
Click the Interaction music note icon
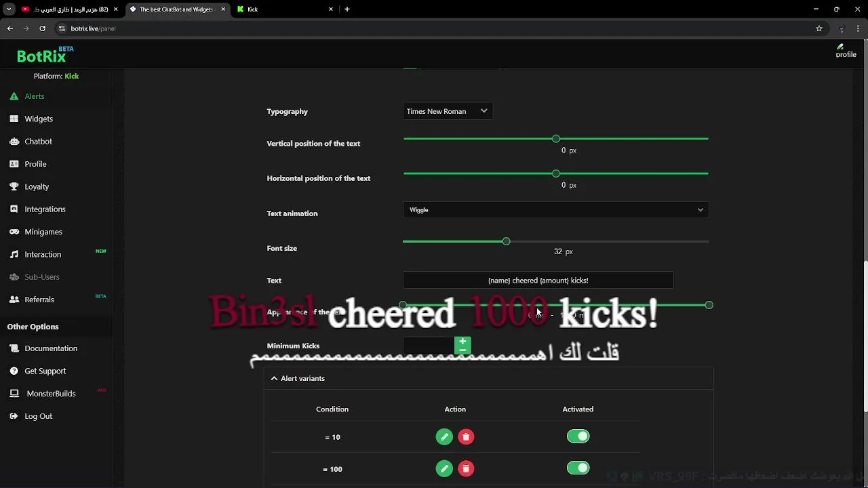point(14,254)
